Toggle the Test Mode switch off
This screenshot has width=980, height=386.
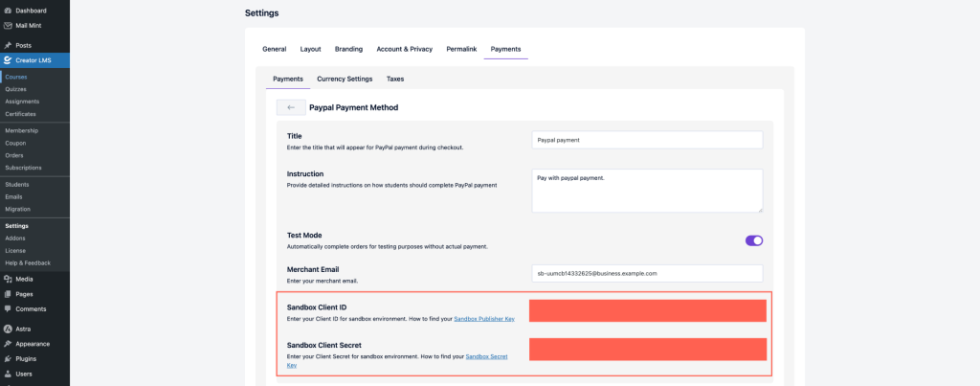pyautogui.click(x=753, y=240)
